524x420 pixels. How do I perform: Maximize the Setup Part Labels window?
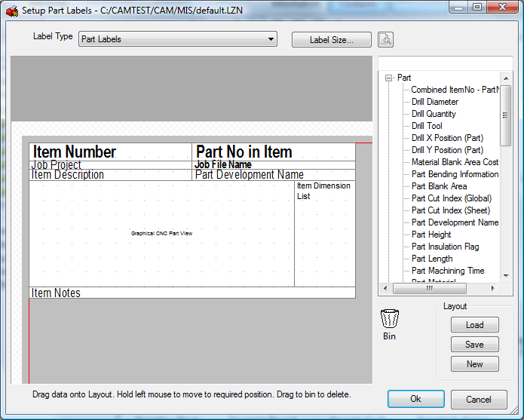[x=477, y=7]
